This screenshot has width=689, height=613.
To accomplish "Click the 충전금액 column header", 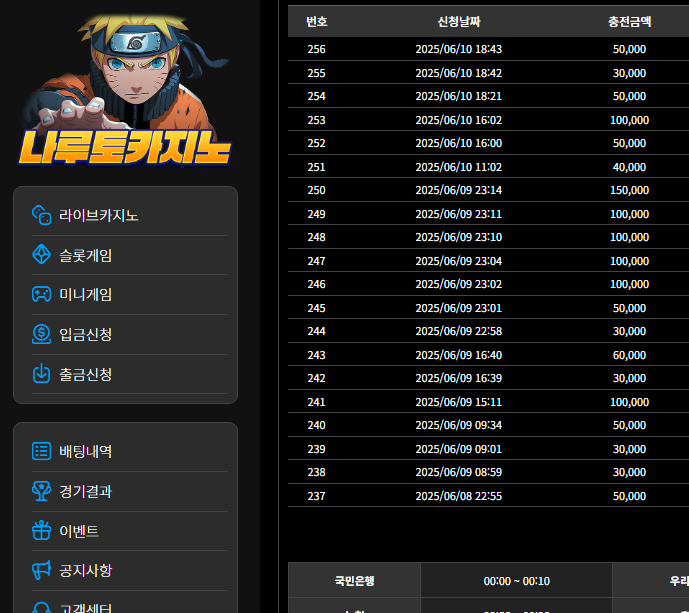I will click(x=630, y=22).
